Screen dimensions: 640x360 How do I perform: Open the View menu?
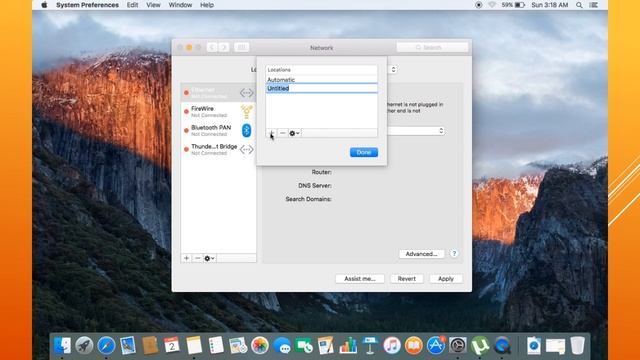point(153,5)
